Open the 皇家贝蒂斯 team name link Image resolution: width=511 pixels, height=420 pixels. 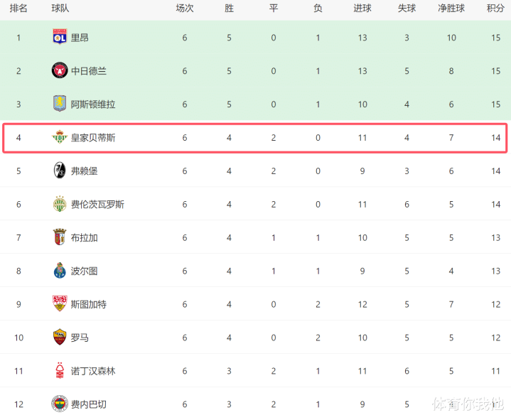93,137
